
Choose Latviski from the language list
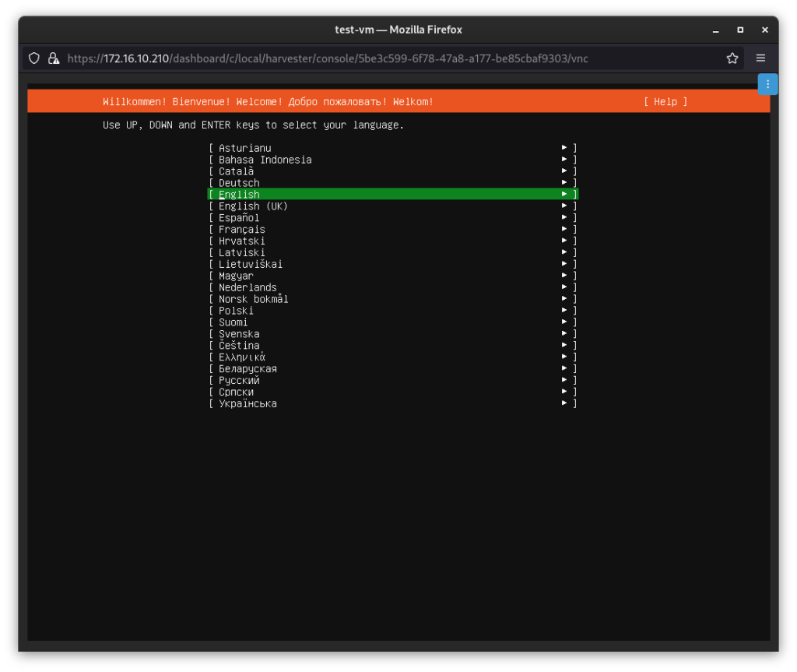pos(392,253)
